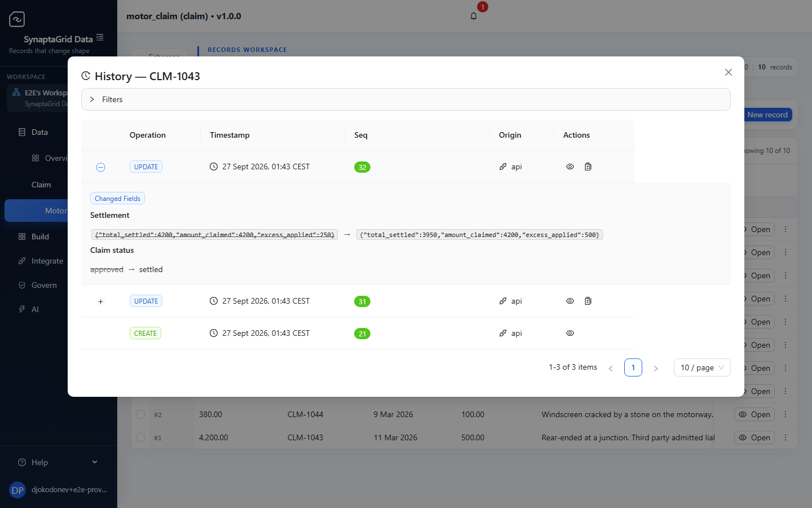The image size is (812, 508).
Task: Click the New record button
Action: pos(767,115)
